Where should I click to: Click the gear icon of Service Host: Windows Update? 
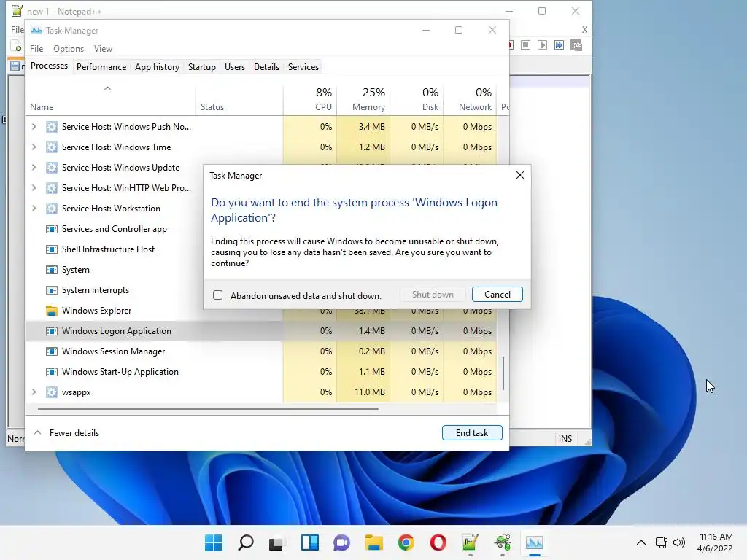pos(52,168)
